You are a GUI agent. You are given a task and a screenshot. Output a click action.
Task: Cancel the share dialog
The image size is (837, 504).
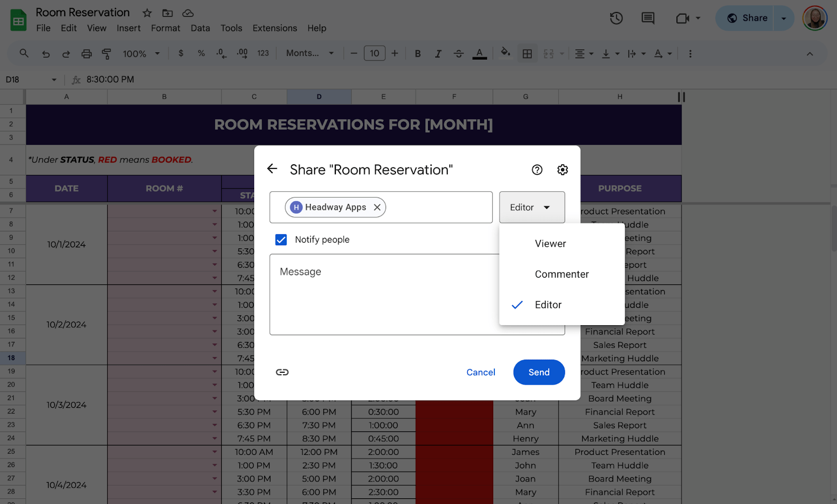(x=480, y=372)
